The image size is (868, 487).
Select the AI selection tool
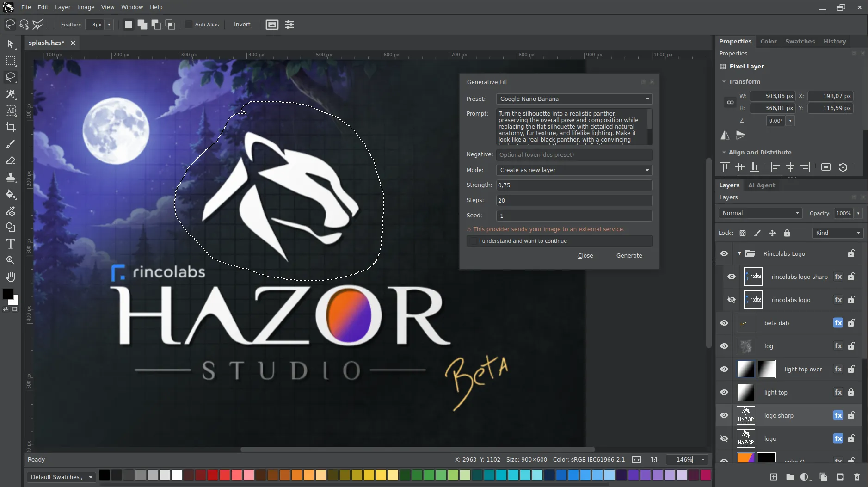point(11,111)
